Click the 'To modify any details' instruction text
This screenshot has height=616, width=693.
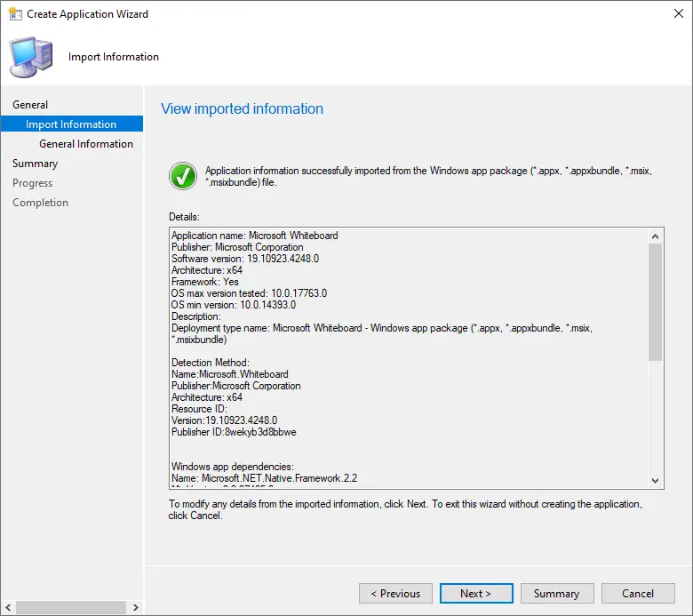point(405,510)
